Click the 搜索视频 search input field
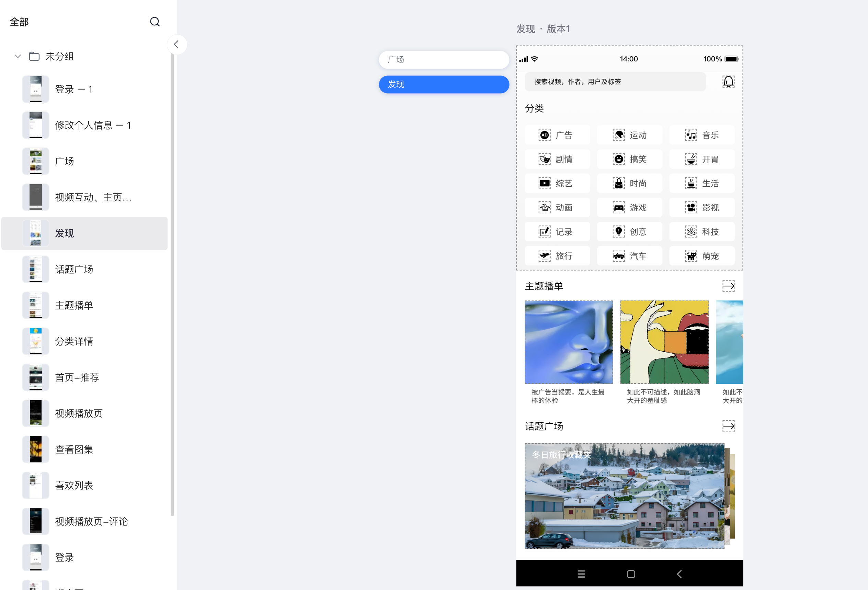Screen dimensions: 868x590 pos(615,82)
